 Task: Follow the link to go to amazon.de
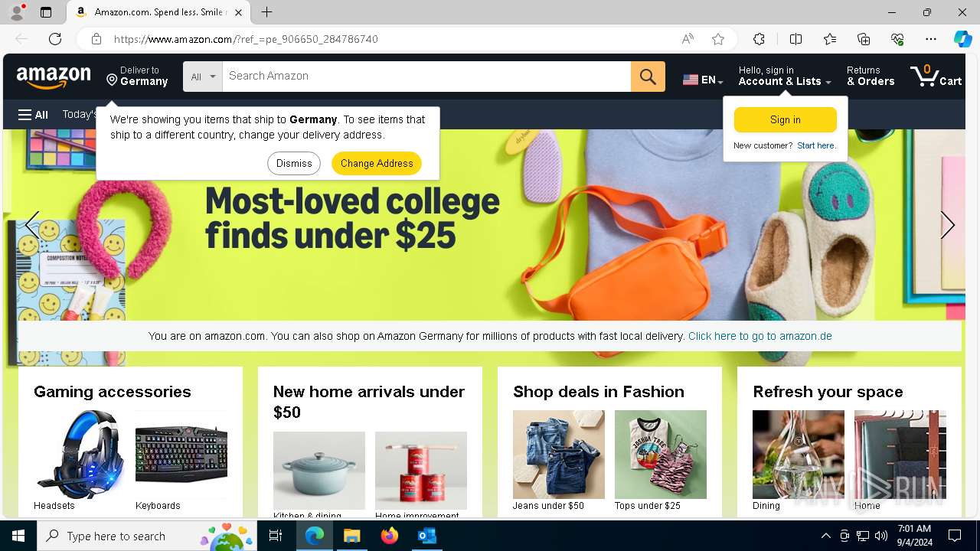(x=759, y=336)
